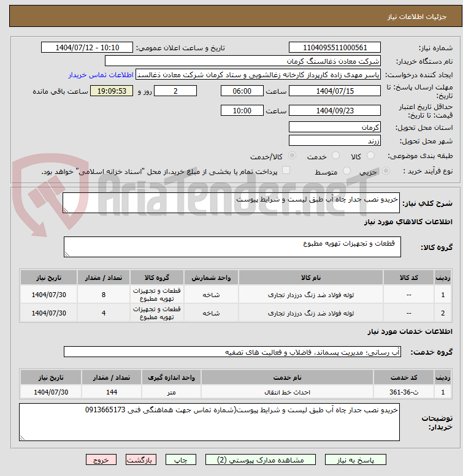Click service name احداث خط انتقال
Screen dimensions: 463x476
click(287, 392)
